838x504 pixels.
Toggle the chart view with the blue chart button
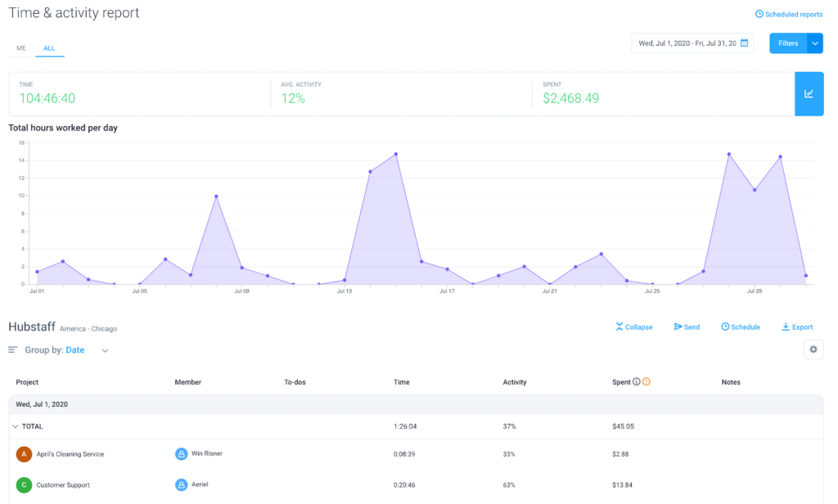pyautogui.click(x=809, y=93)
